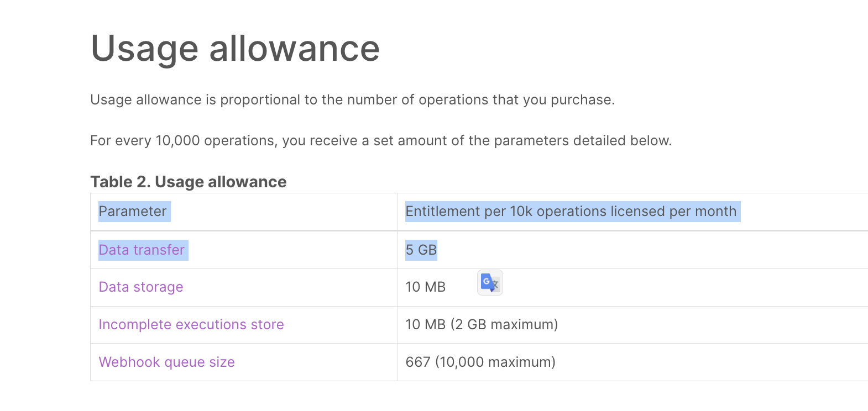This screenshot has height=411, width=868.
Task: Click the 10 MB value for Data storage
Action: pyautogui.click(x=426, y=287)
